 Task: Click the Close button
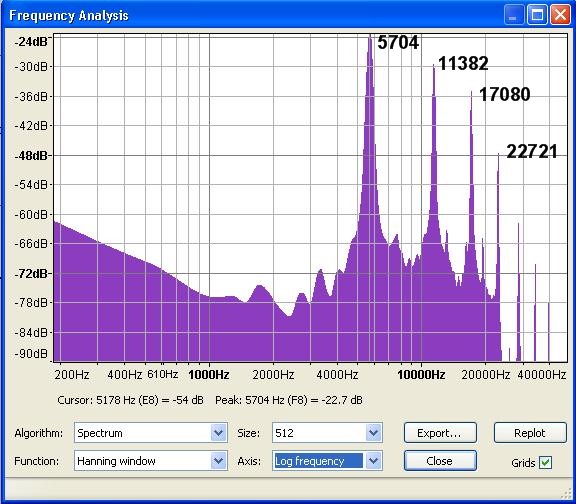pyautogui.click(x=440, y=461)
